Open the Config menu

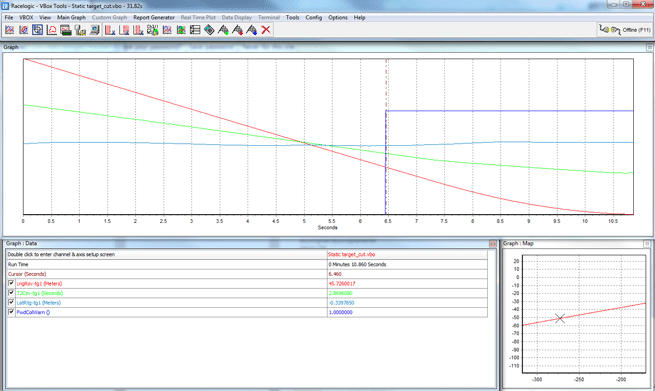[x=314, y=18]
